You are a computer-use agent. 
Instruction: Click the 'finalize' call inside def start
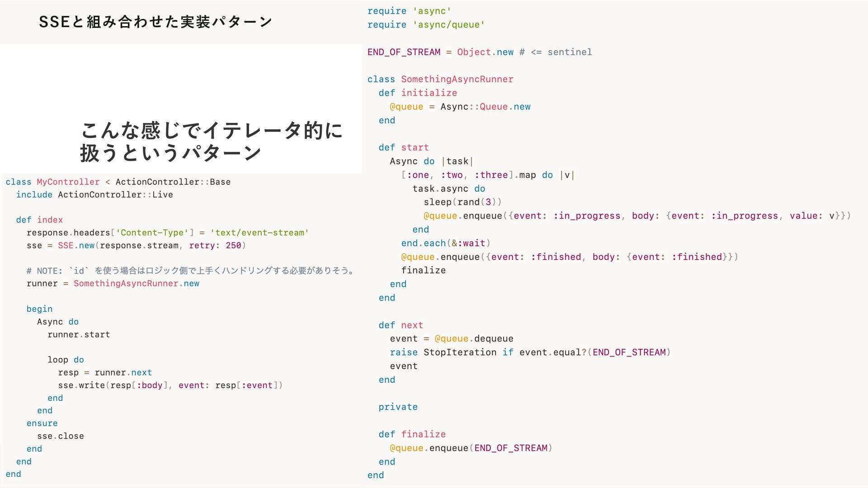click(x=424, y=270)
